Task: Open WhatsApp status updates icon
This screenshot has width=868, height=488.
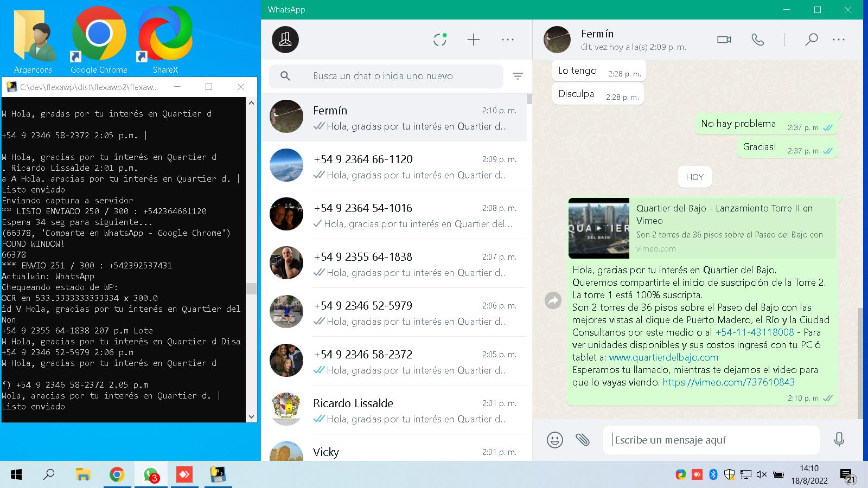Action: click(x=440, y=40)
